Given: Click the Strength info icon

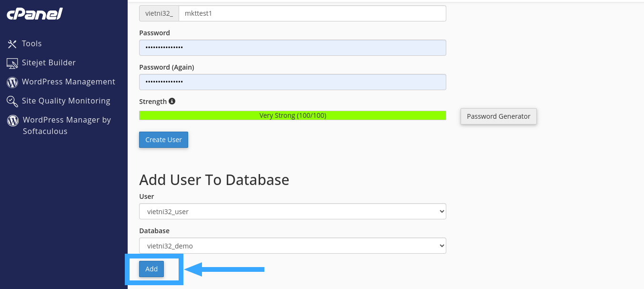Looking at the screenshot, I should 172,101.
